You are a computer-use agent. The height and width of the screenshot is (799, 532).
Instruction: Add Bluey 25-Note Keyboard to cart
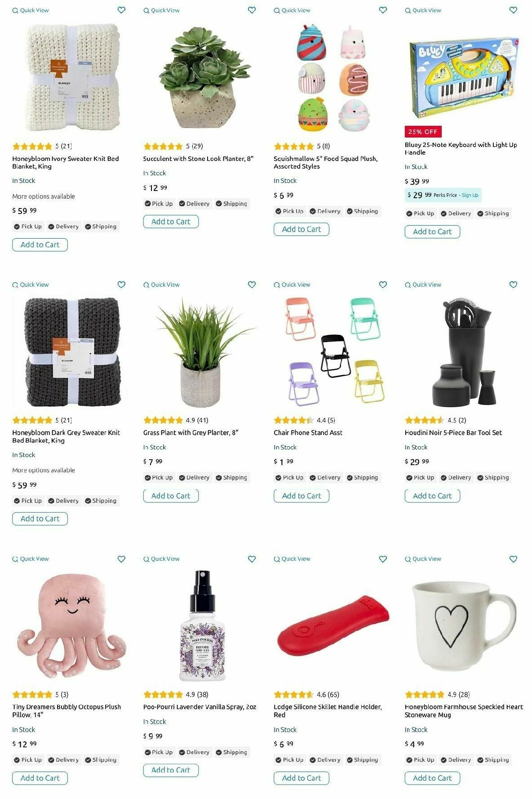(x=432, y=231)
